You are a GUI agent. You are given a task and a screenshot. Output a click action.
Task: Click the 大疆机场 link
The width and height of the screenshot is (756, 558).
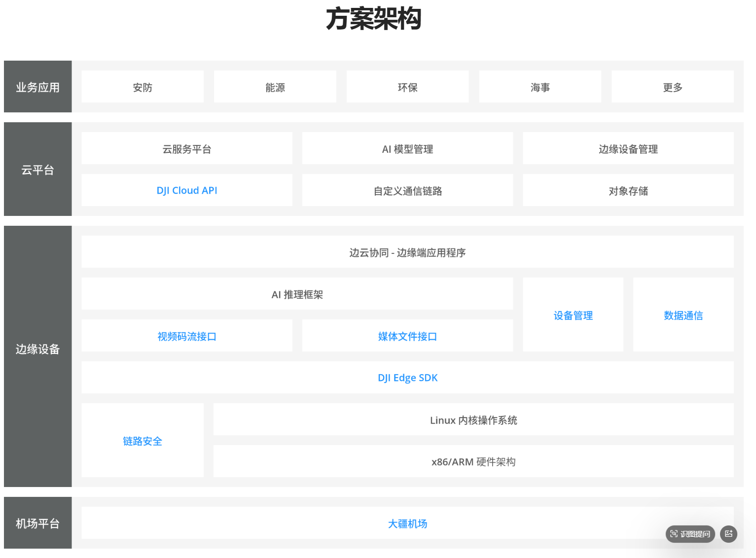click(x=407, y=523)
